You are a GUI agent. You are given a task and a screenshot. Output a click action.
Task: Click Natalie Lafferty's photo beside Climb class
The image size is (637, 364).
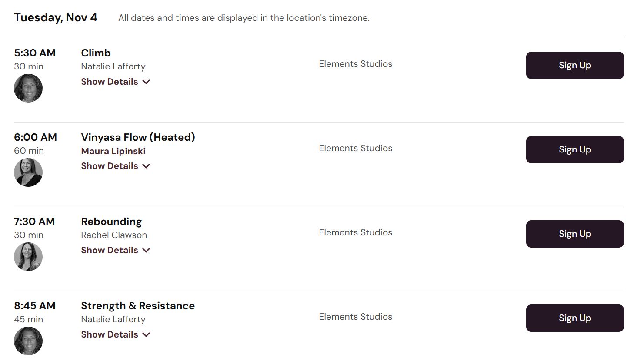coord(28,88)
